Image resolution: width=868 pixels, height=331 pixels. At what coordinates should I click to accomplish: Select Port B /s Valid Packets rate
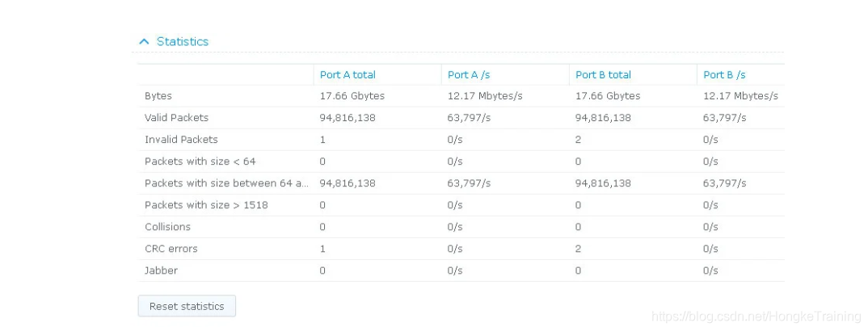click(725, 118)
